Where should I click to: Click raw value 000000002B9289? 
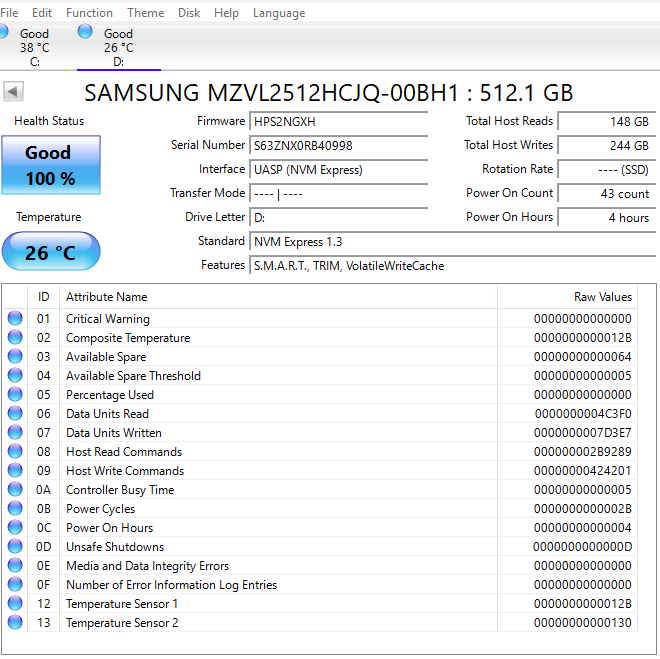583,452
